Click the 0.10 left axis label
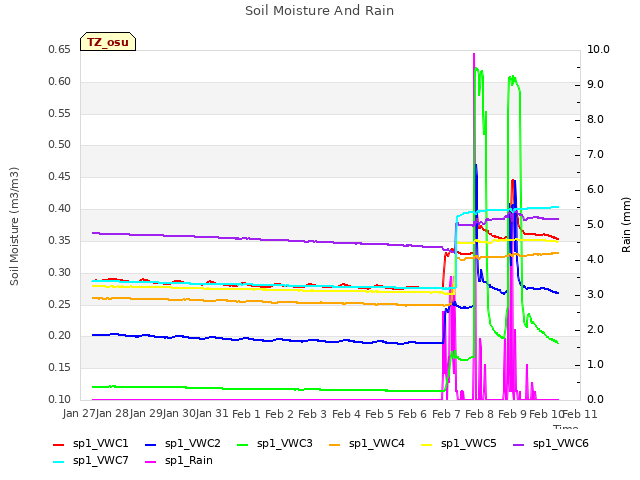 (x=60, y=399)
